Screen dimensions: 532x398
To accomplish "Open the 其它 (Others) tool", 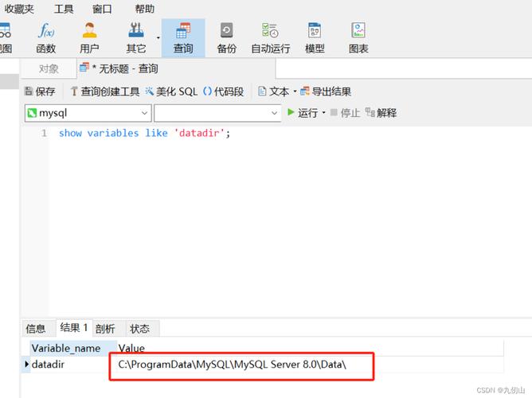I will (136, 38).
